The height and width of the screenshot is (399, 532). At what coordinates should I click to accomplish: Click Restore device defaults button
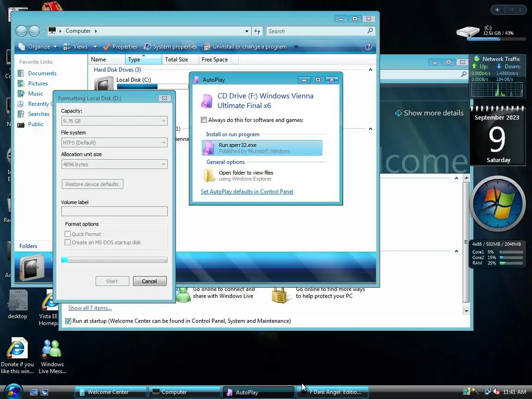[x=92, y=184]
